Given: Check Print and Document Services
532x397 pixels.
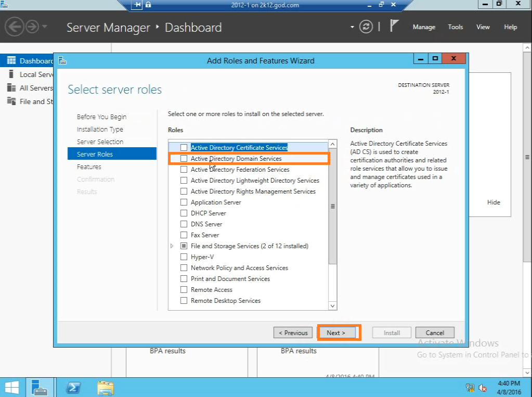Looking at the screenshot, I should tap(184, 279).
